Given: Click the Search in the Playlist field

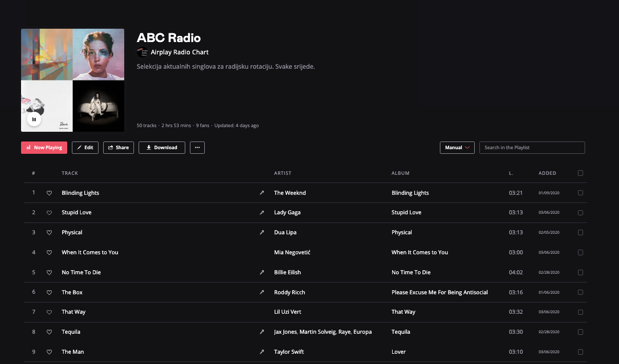Looking at the screenshot, I should (x=532, y=148).
